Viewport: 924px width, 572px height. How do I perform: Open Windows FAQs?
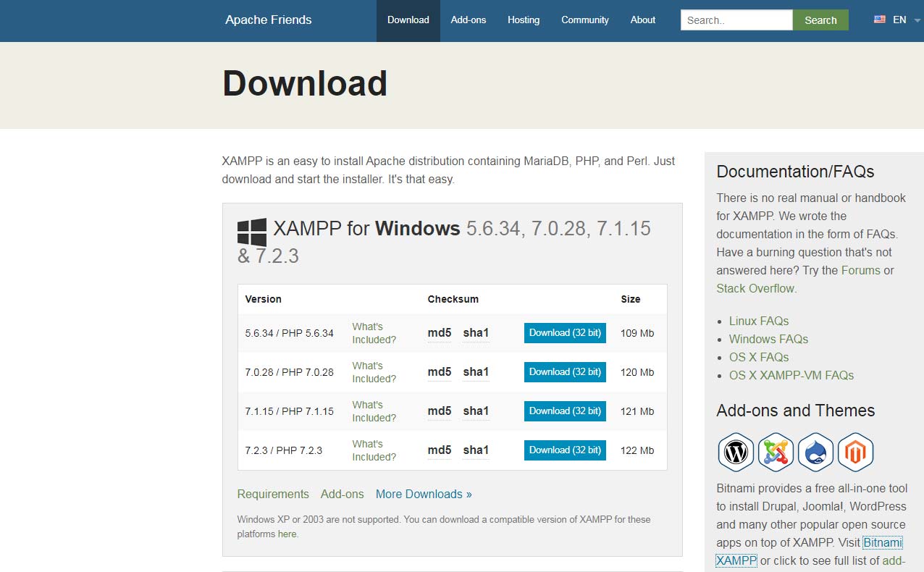tap(768, 339)
